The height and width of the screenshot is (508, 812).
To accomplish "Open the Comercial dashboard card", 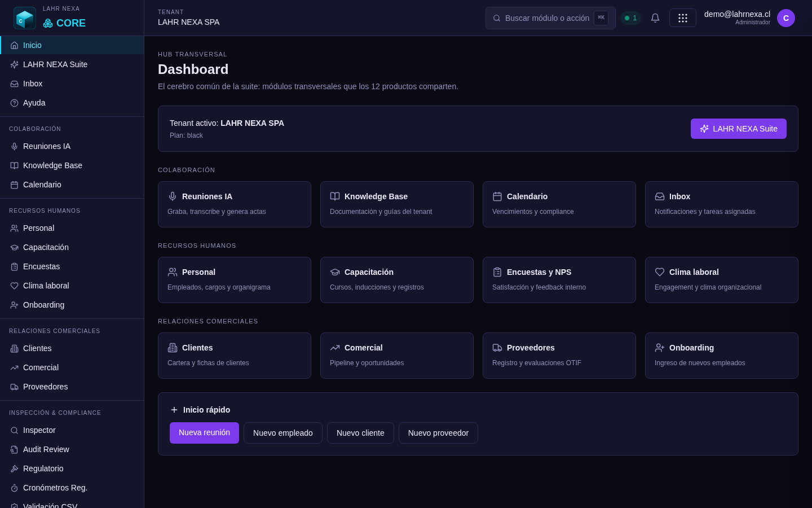I will 397,356.
